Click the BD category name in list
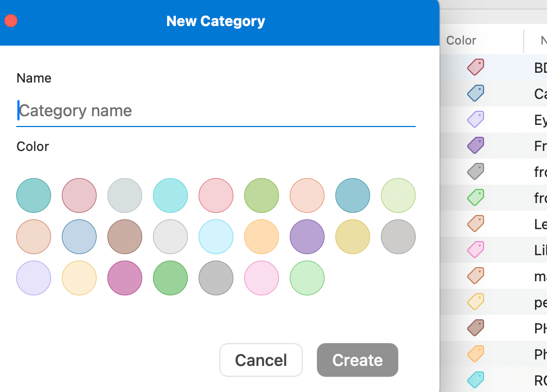The width and height of the screenshot is (547, 392). 540,68
